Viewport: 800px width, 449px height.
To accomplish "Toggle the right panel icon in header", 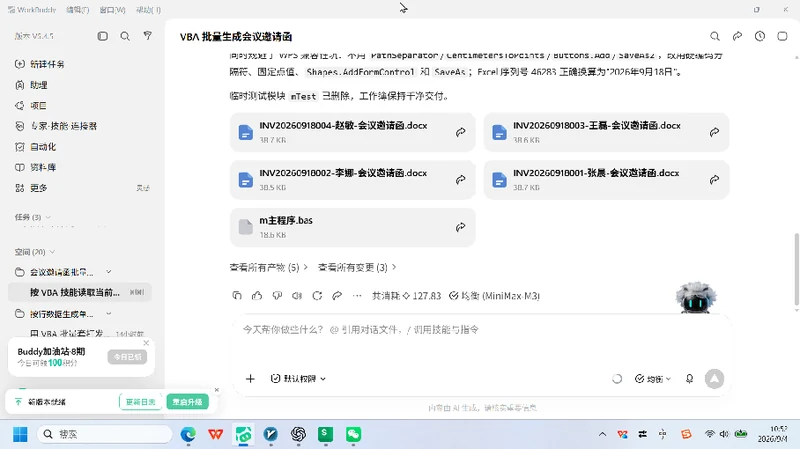I will pyautogui.click(x=782, y=36).
